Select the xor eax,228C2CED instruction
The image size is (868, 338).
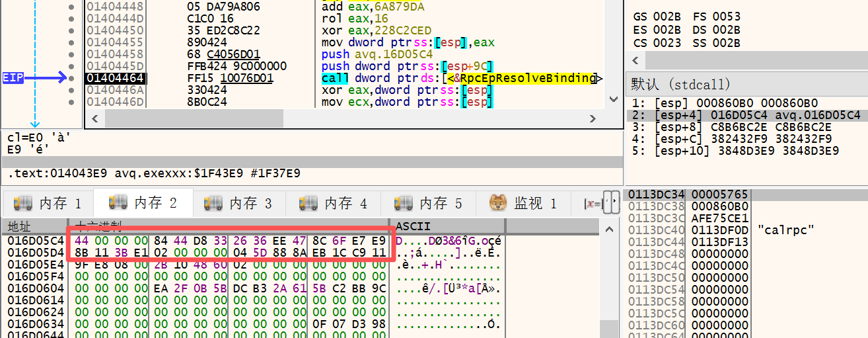click(x=376, y=30)
